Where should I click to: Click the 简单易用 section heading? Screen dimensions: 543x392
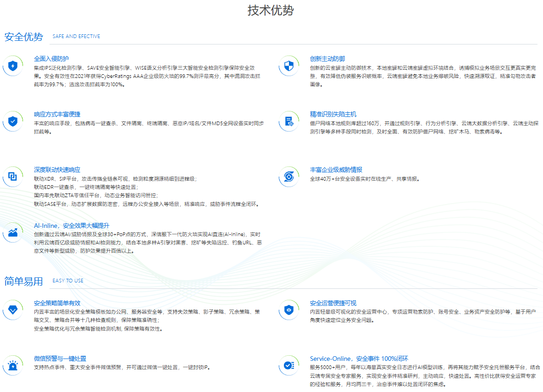pos(23,281)
